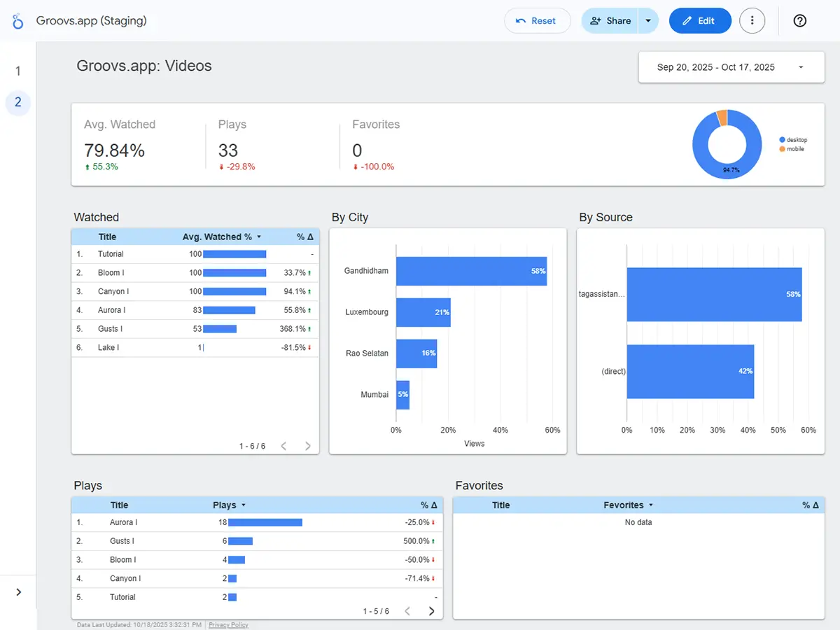Open the help question mark icon
Image resolution: width=840 pixels, height=630 pixels.
[800, 21]
